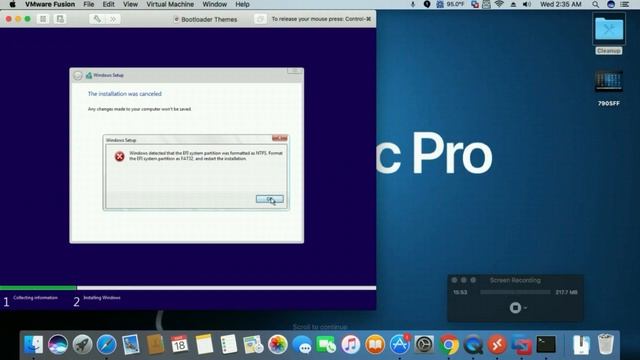
Task: Open Spotlight search magnifier
Action: (x=596, y=4)
